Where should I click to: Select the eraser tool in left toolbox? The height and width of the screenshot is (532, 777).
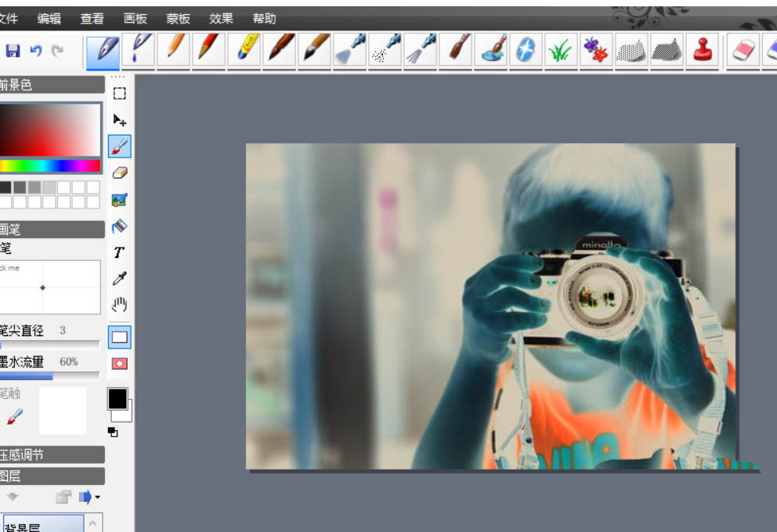tap(119, 173)
